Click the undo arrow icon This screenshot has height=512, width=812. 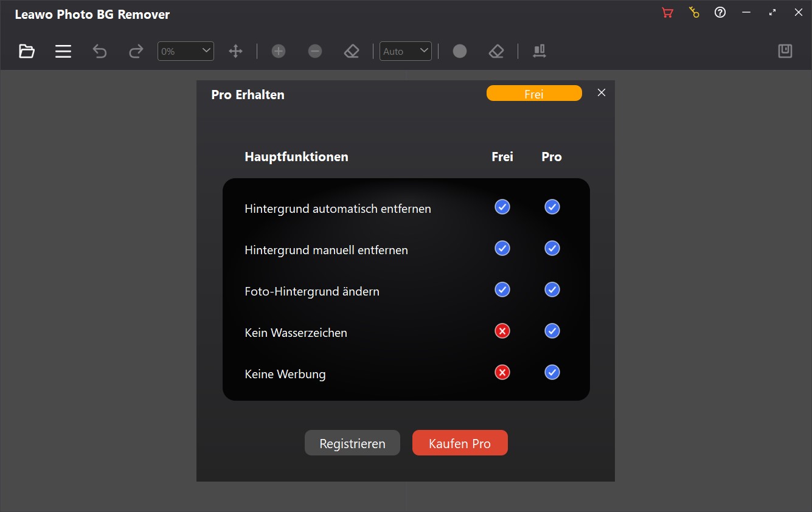coord(100,52)
